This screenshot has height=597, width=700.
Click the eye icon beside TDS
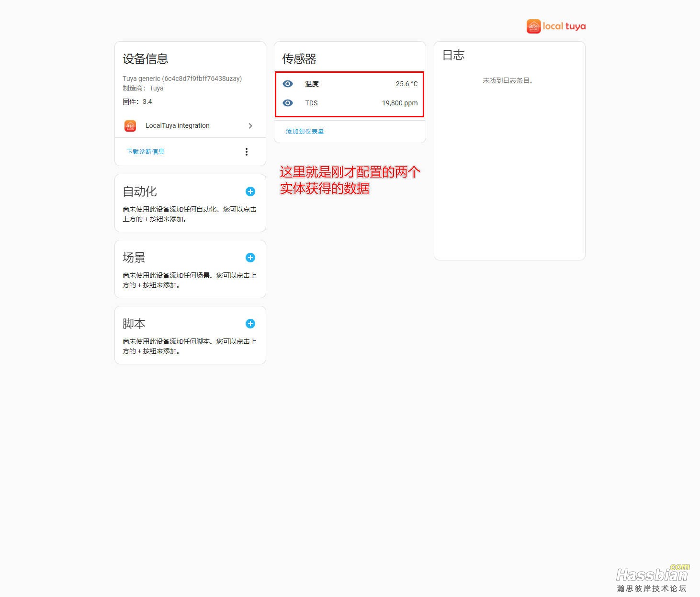(x=288, y=103)
